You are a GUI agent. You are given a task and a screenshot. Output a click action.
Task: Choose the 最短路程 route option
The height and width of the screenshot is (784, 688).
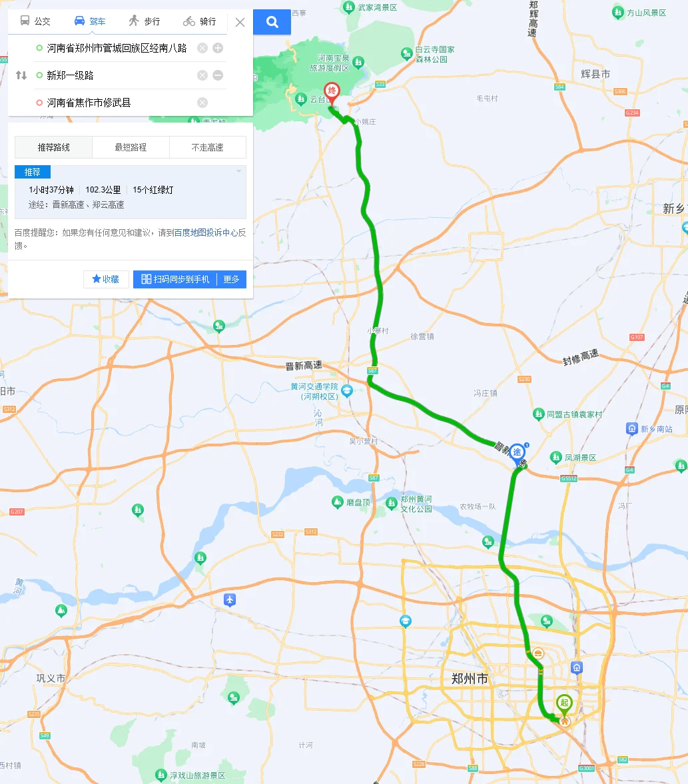[x=131, y=147]
